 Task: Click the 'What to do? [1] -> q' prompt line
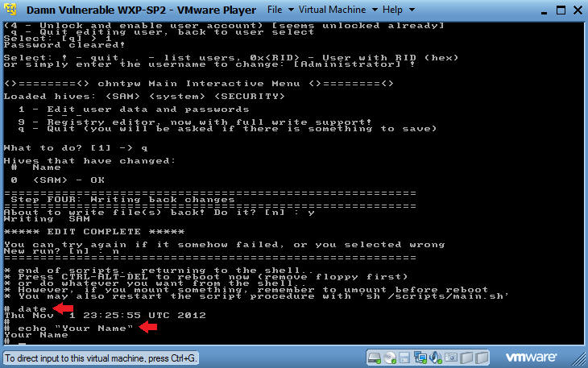(76, 148)
